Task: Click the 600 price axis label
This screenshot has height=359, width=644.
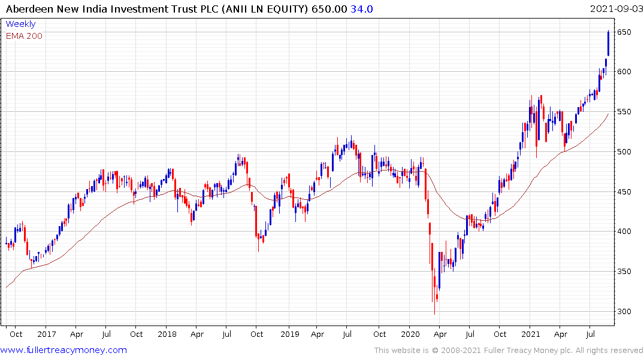Action: pos(624,72)
